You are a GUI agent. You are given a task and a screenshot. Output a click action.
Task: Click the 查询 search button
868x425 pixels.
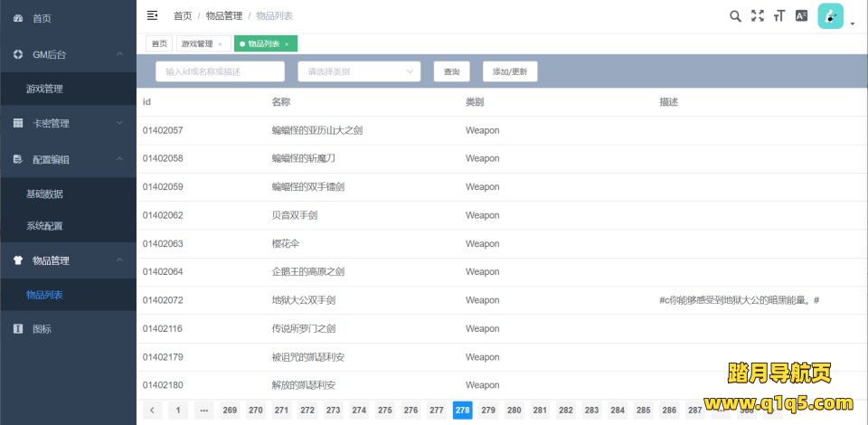click(452, 71)
